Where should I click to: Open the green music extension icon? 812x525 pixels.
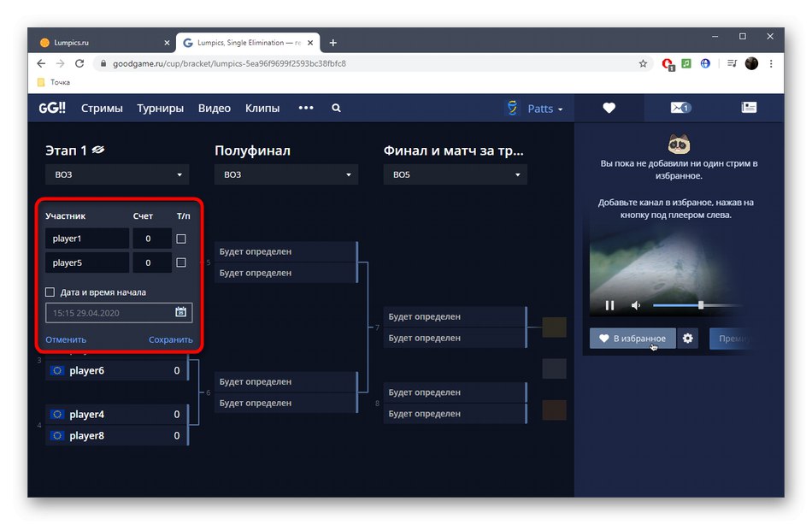686,63
